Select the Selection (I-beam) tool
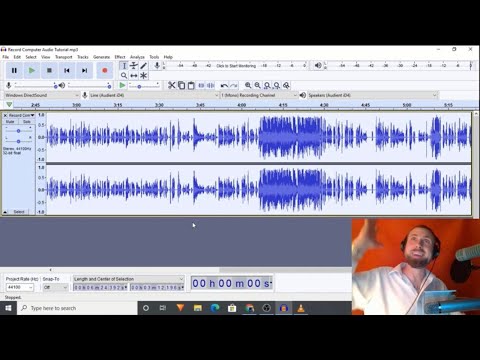 click(x=124, y=66)
